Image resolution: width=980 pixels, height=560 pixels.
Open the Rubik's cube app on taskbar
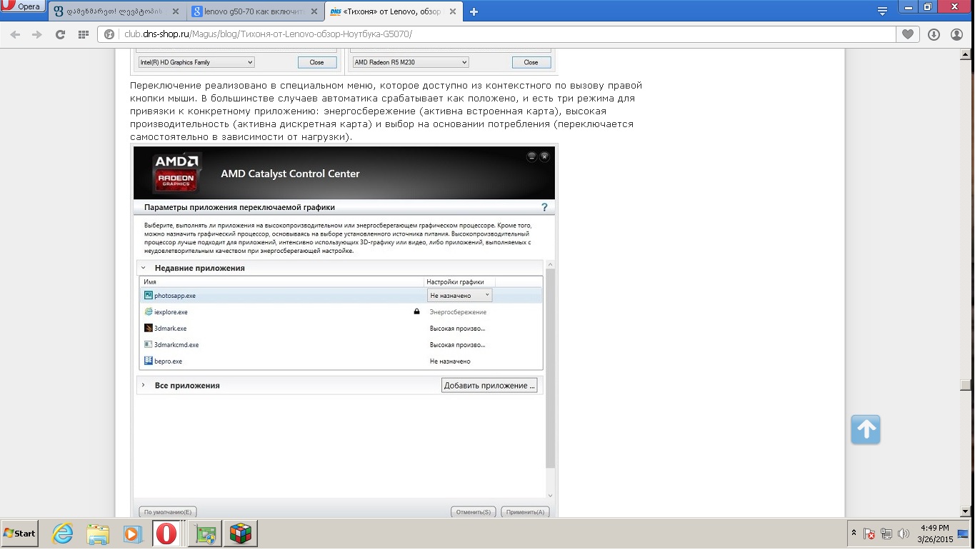241,534
